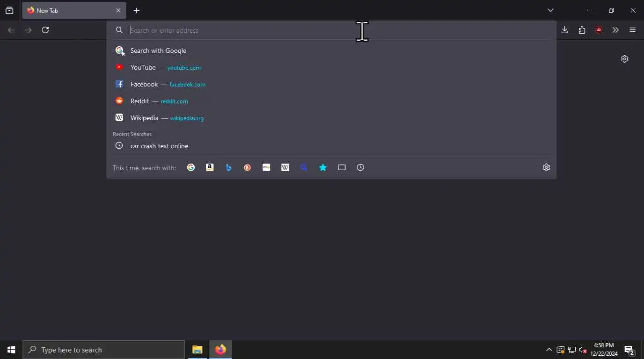Search this time with Amazon icon
The width and height of the screenshot is (644, 359).
(210, 167)
